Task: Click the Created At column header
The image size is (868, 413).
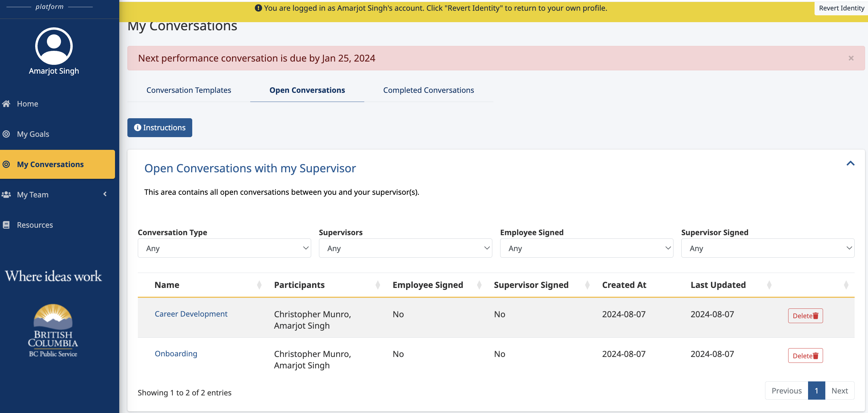Action: pos(624,285)
